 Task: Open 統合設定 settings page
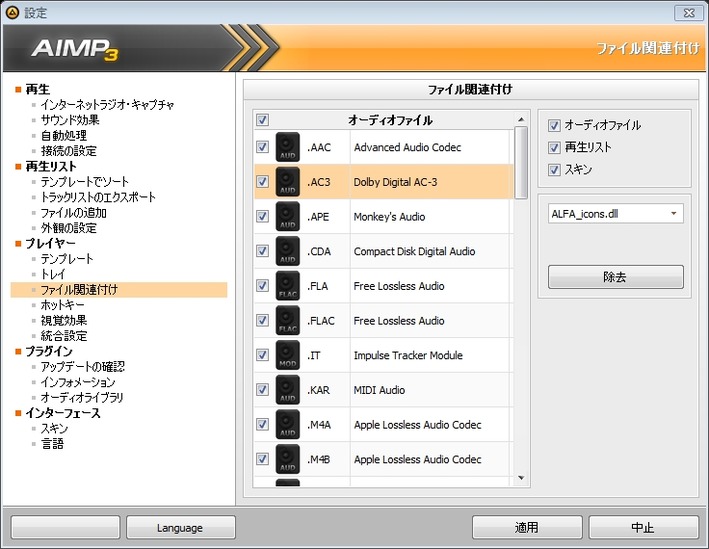click(64, 336)
